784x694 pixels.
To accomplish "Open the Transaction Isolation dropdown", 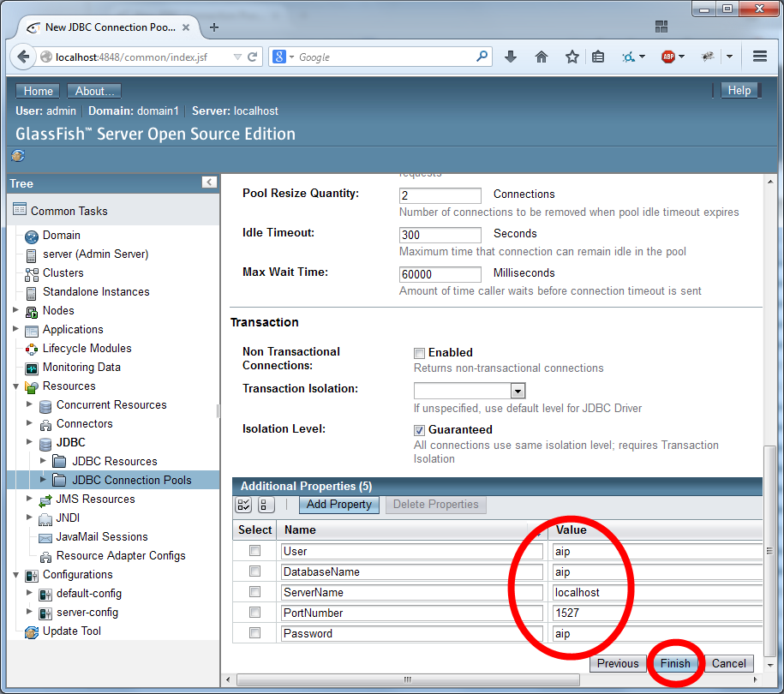I will click(x=518, y=389).
